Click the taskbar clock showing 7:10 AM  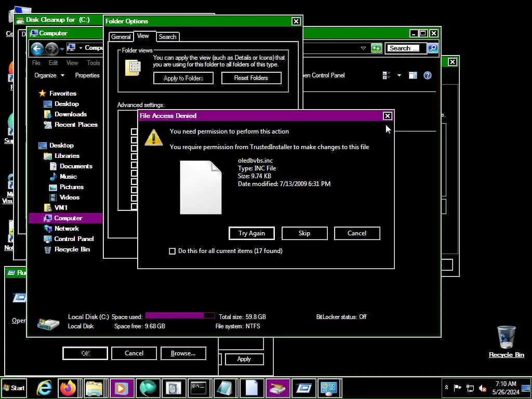(x=506, y=388)
